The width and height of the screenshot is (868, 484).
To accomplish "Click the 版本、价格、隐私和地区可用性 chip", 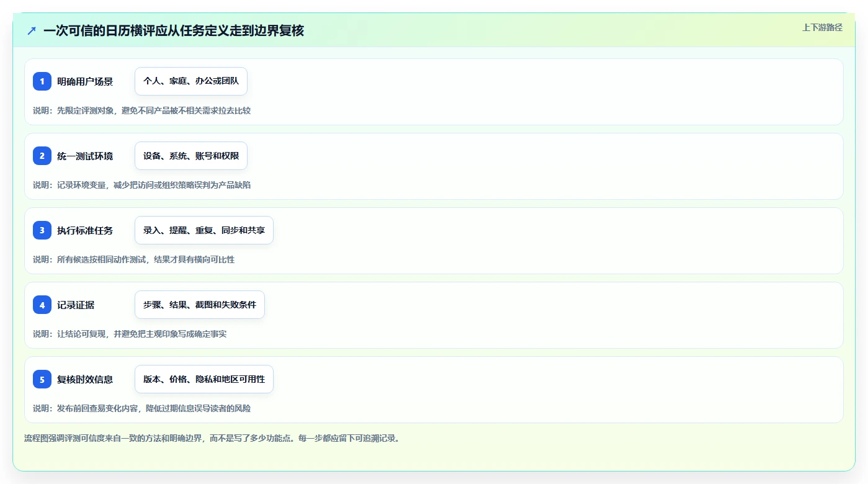I will [x=204, y=379].
